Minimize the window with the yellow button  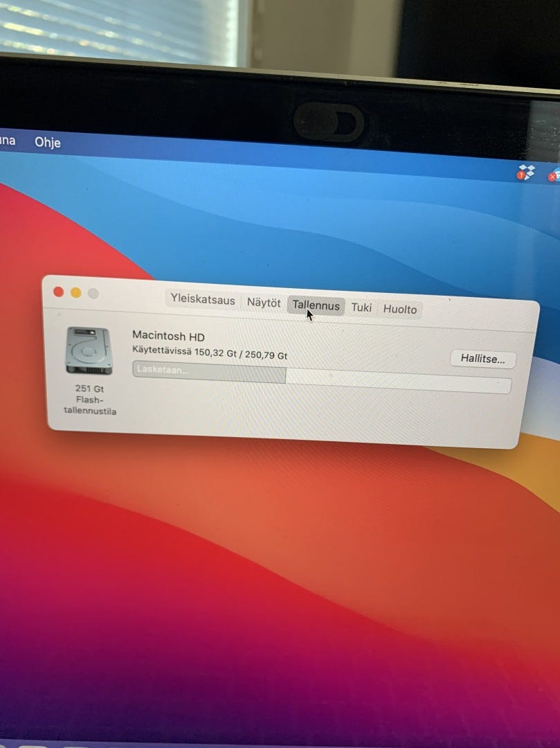[x=76, y=293]
